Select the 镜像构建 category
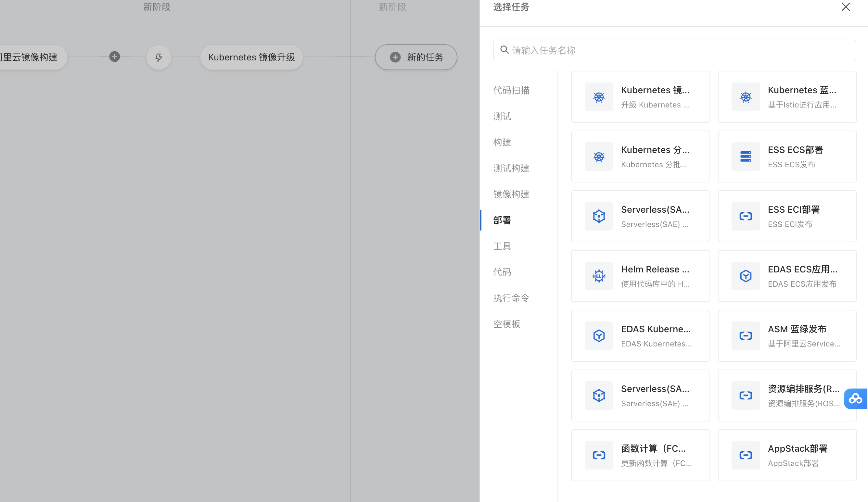The image size is (868, 502). coord(511,194)
